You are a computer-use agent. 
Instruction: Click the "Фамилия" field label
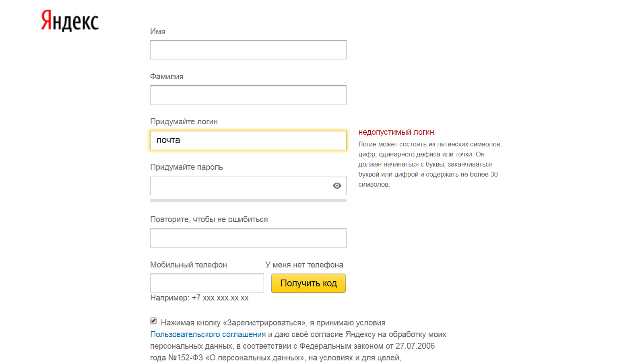tap(167, 76)
